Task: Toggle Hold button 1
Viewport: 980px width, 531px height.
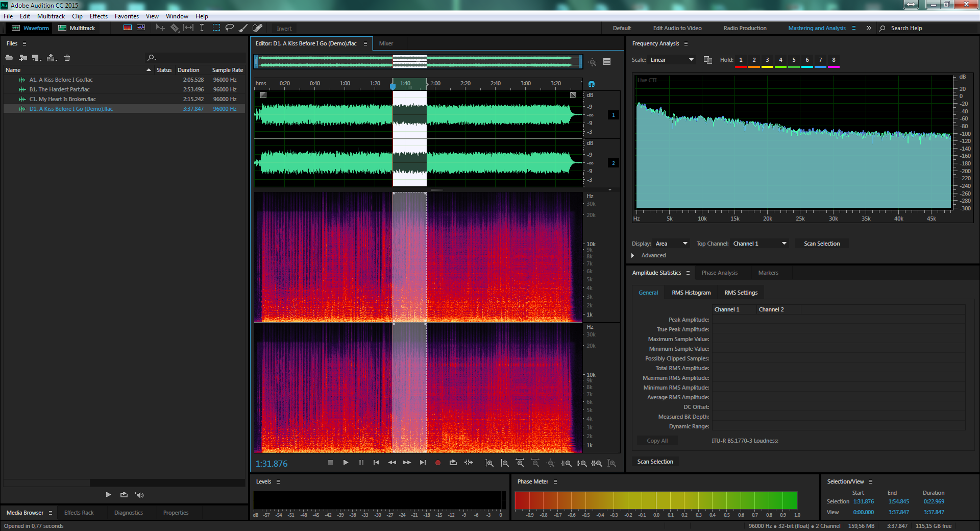Action: 741,60
